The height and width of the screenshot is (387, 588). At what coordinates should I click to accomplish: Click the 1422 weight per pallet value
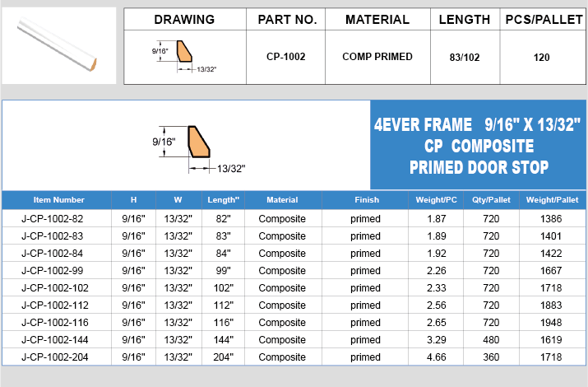click(x=551, y=254)
